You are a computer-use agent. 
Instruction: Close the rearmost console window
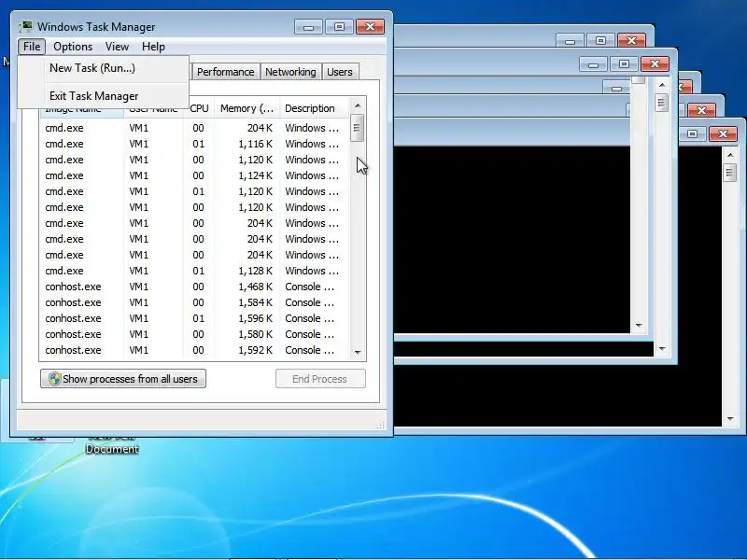click(x=632, y=40)
